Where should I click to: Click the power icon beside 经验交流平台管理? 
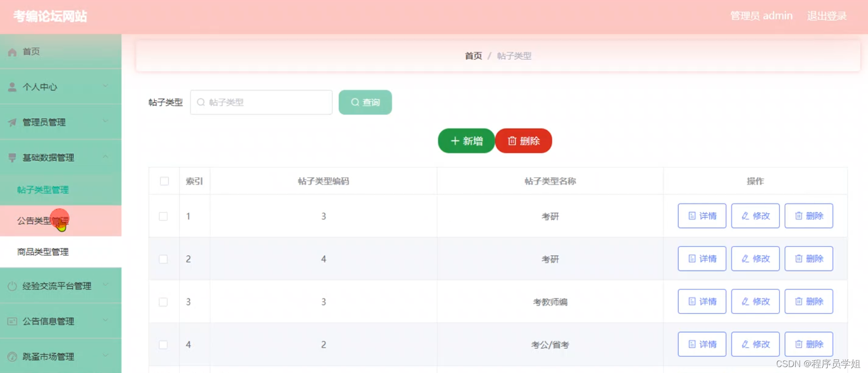tap(12, 286)
